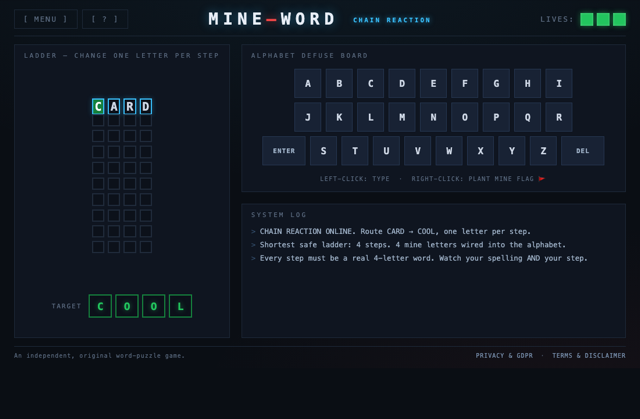Click 'CHAIN REACTION ONLINE' log line
The width and height of the screenshot is (640, 419).
click(395, 231)
